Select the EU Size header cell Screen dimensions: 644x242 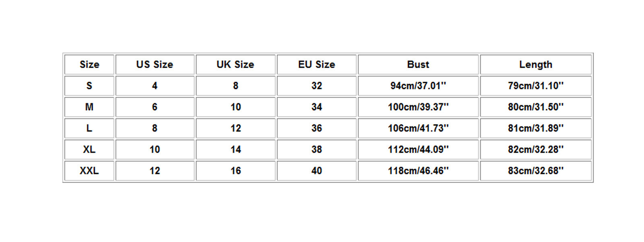[316, 64]
